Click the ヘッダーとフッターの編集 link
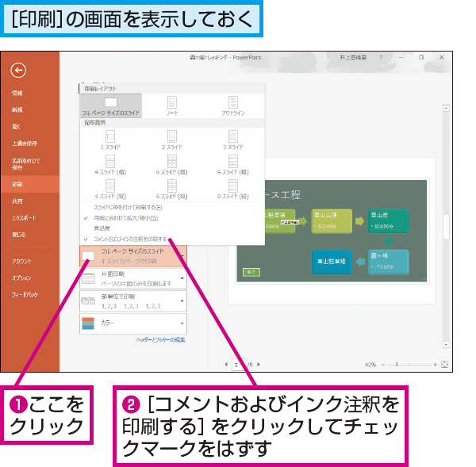The image size is (476, 467). 161,339
